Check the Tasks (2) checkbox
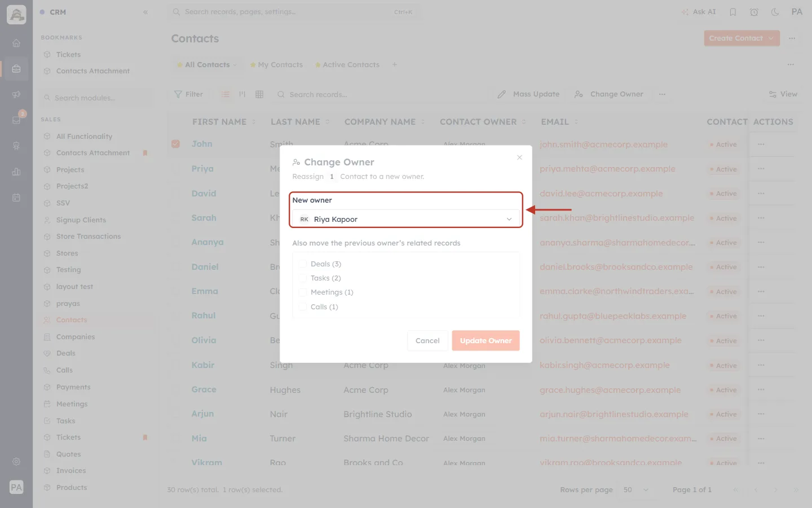Screen dimensions: 812x508 click(x=303, y=278)
